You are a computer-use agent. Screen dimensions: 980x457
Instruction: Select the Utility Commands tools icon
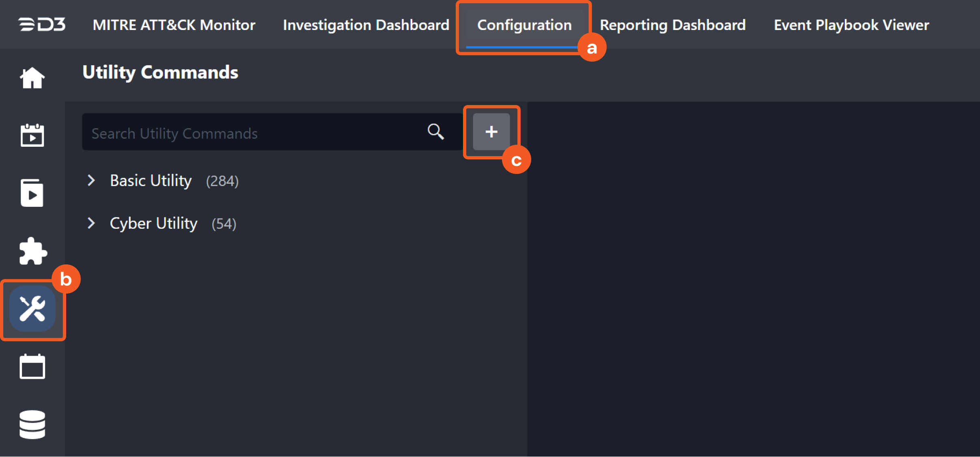pyautogui.click(x=32, y=309)
